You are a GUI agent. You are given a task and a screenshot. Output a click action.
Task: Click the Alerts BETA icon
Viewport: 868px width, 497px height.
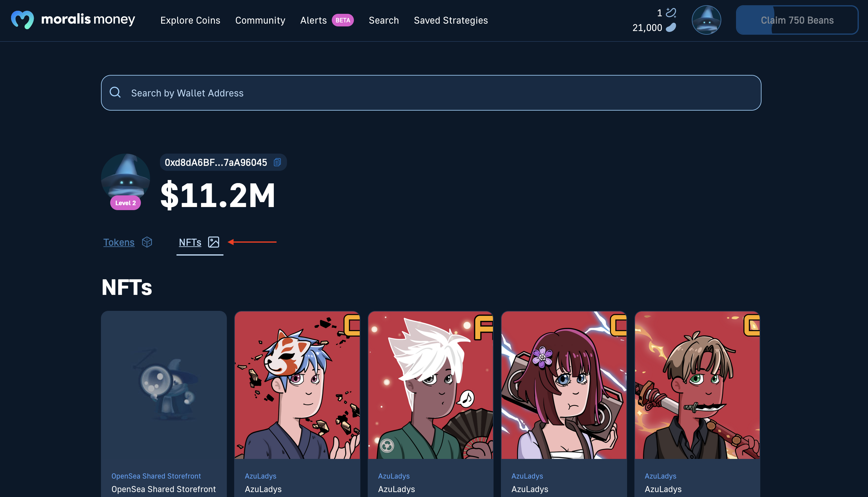pos(327,20)
